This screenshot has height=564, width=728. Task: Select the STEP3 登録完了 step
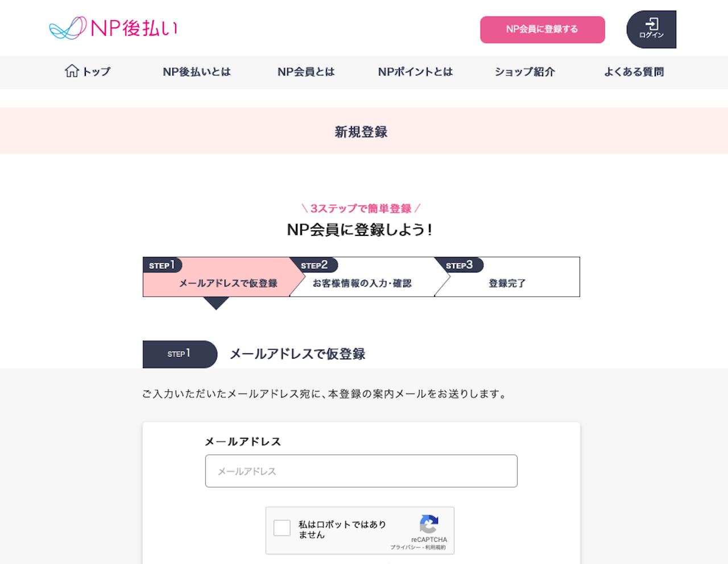(x=507, y=283)
